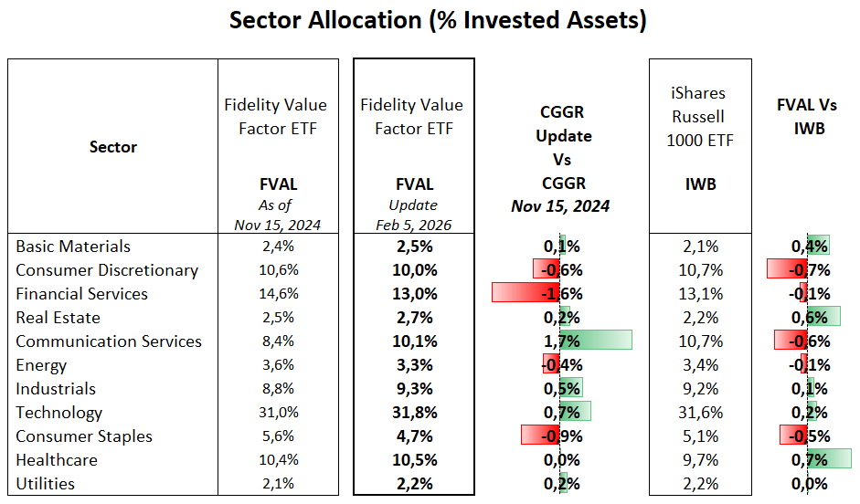This screenshot has height=504, width=860.
Task: Click the "As of Nov 15, 2024" text
Action: pos(275,215)
